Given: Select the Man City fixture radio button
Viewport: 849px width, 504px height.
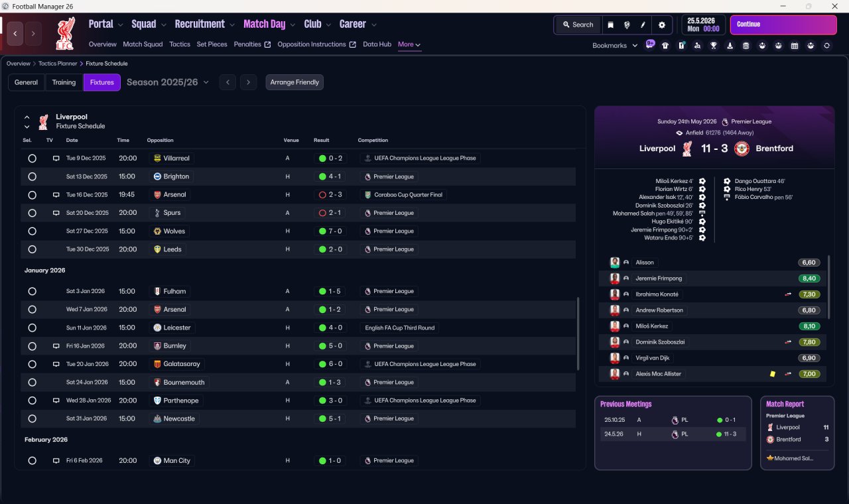Looking at the screenshot, I should coord(32,461).
